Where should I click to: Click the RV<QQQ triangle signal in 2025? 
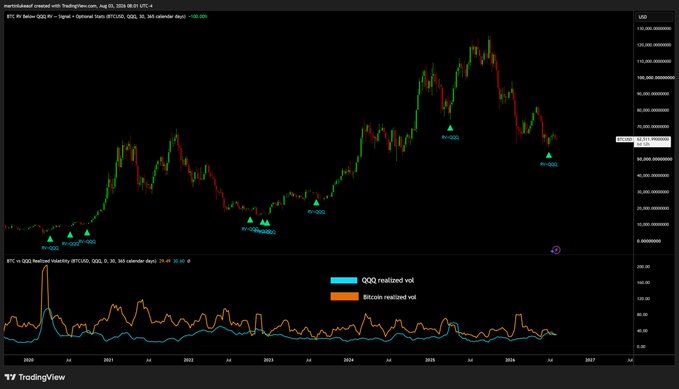450,128
